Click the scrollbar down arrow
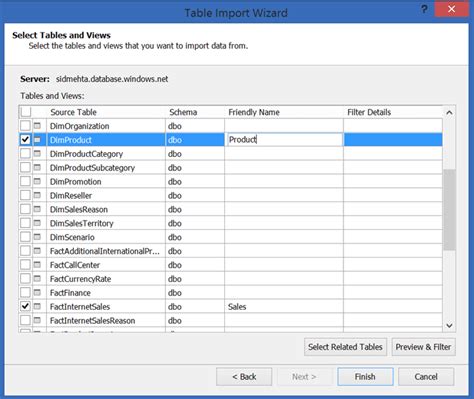The height and width of the screenshot is (399, 474). tap(449, 325)
